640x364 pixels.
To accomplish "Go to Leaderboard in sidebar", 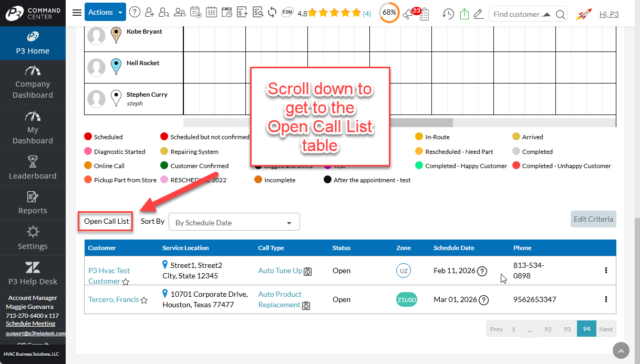I will pos(33,168).
